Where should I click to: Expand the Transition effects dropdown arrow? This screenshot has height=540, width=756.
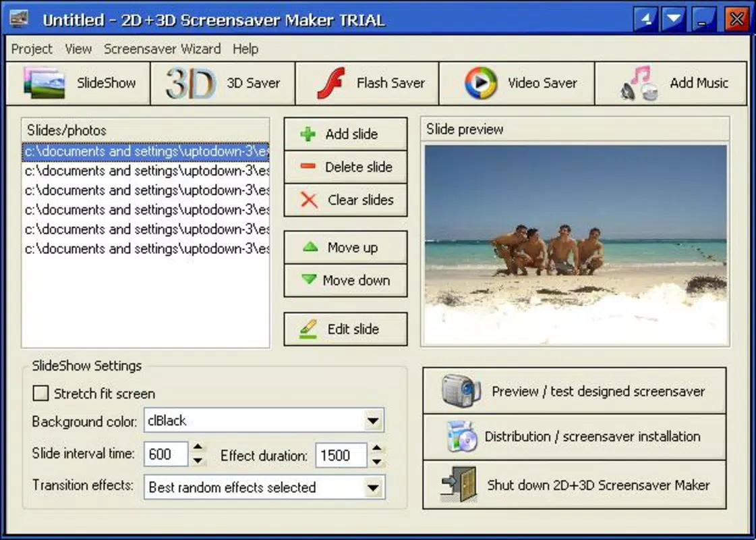pyautogui.click(x=373, y=487)
